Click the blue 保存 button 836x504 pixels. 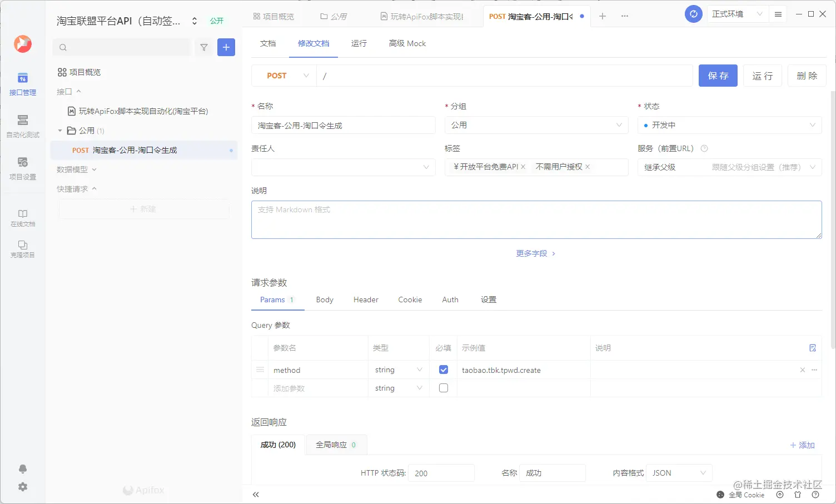pos(718,76)
